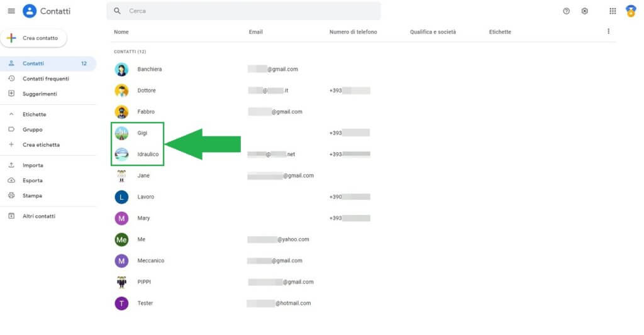Click the Qualifica e società column header

433,31
